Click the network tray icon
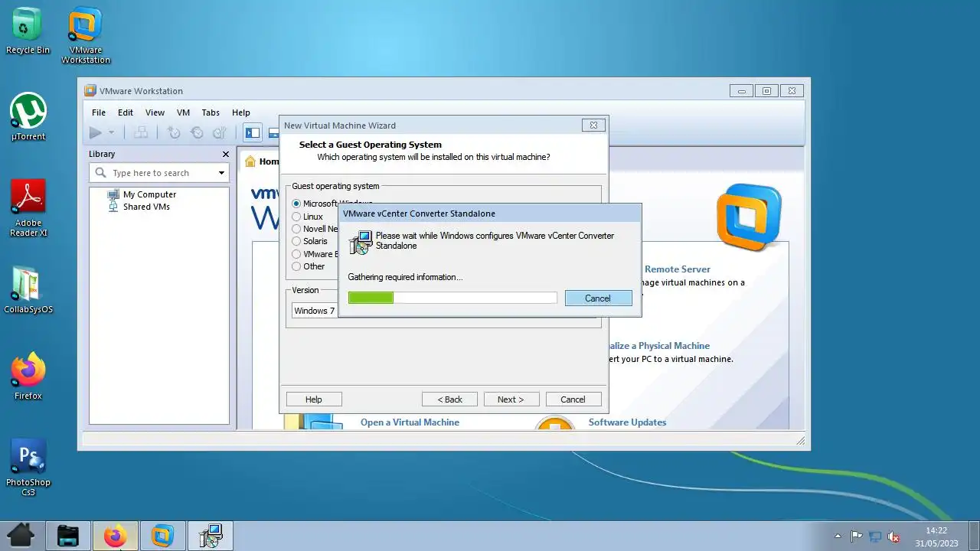Image resolution: width=980 pixels, height=551 pixels. click(x=874, y=536)
